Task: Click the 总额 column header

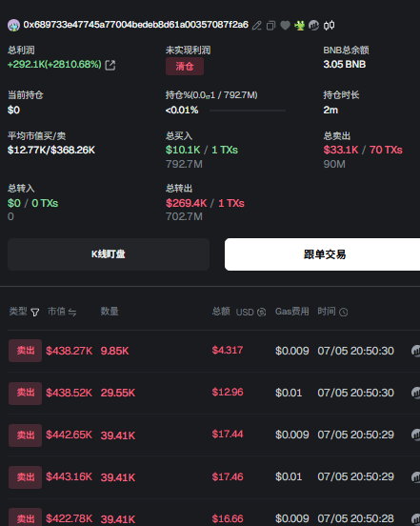Action: pos(221,312)
